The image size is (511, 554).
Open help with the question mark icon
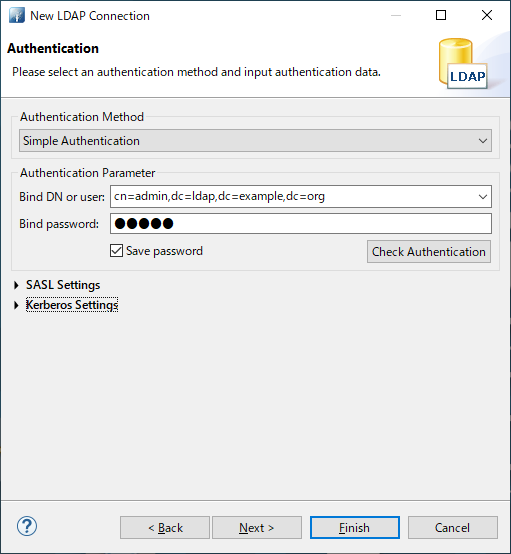27,526
